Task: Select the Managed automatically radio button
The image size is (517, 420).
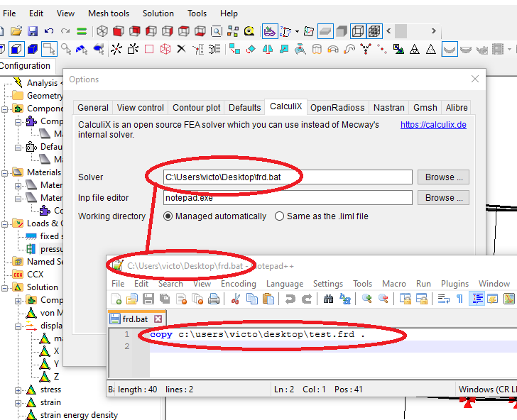Action: pyautogui.click(x=168, y=216)
